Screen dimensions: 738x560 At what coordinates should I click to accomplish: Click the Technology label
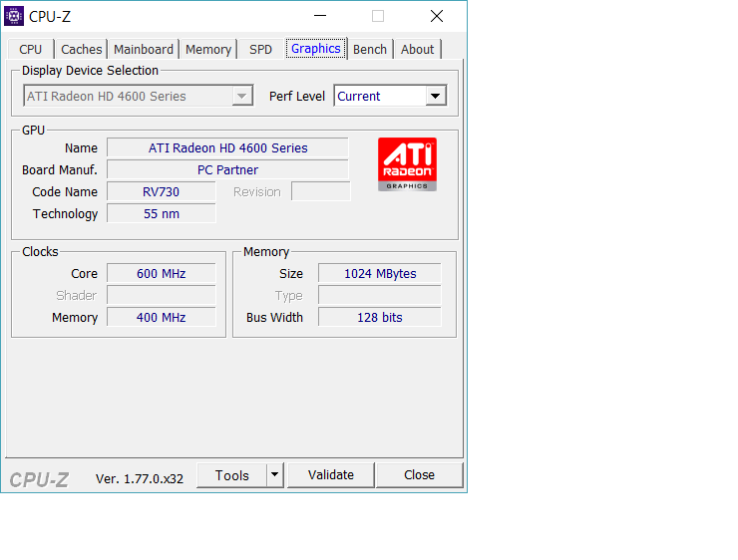66,214
